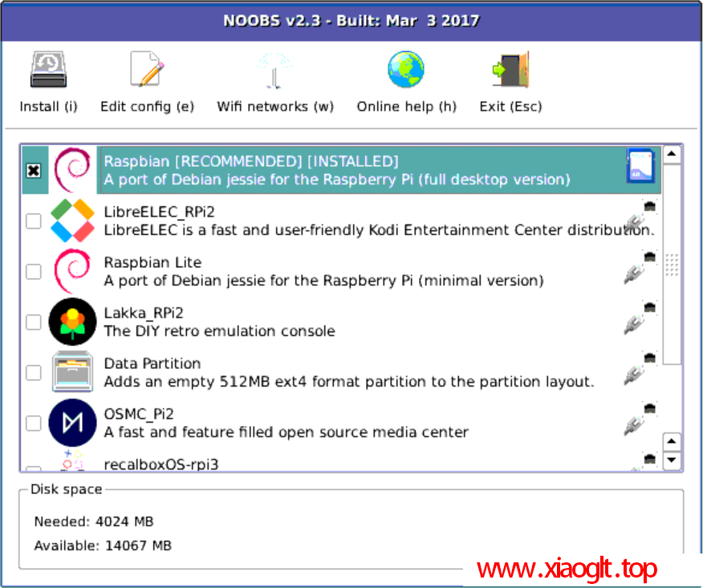Click the scroll down arrow of OS list
The height and width of the screenshot is (588, 703).
(x=671, y=460)
